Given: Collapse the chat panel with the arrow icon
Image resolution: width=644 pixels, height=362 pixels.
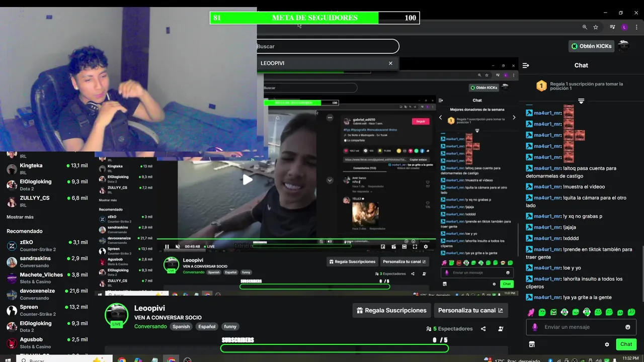Looking at the screenshot, I should pos(526,65).
